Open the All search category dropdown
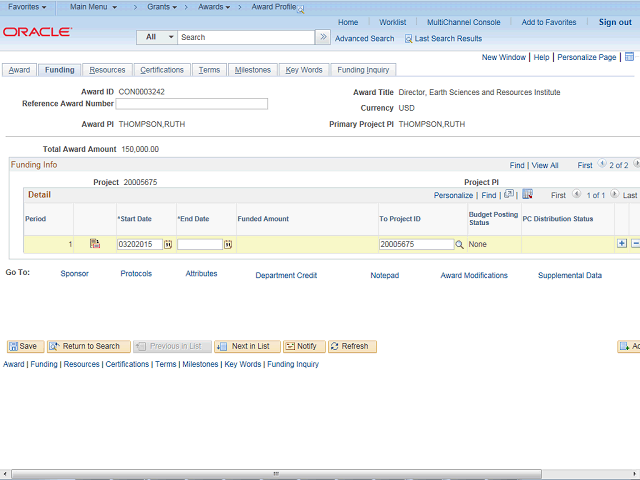This screenshot has height=480, width=640. point(157,37)
